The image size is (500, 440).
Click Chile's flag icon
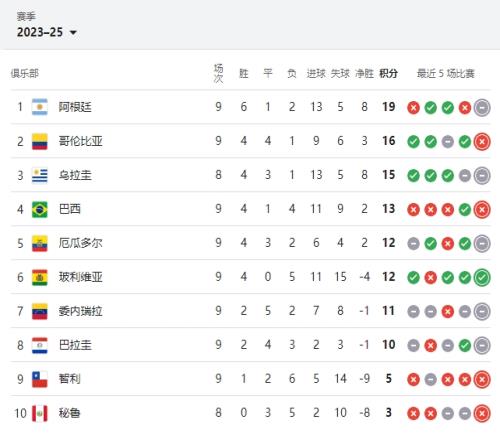[x=40, y=379]
